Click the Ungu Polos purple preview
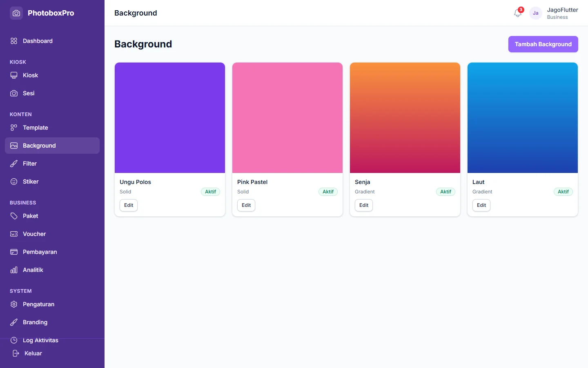This screenshot has width=588, height=368. 170,118
